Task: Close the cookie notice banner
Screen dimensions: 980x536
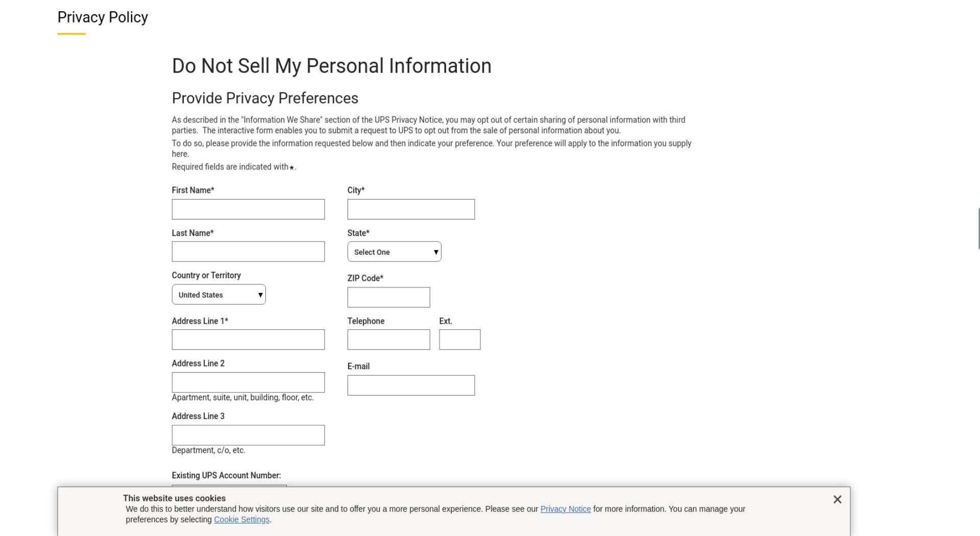Action: click(837, 499)
